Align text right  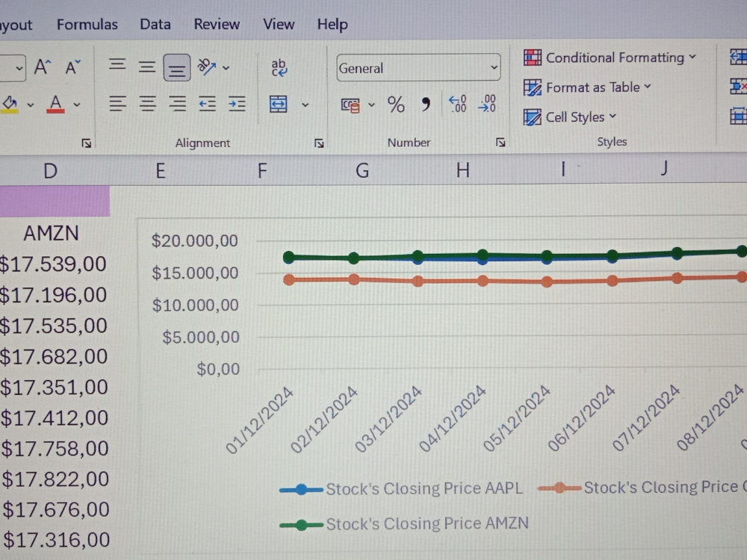pyautogui.click(x=178, y=103)
